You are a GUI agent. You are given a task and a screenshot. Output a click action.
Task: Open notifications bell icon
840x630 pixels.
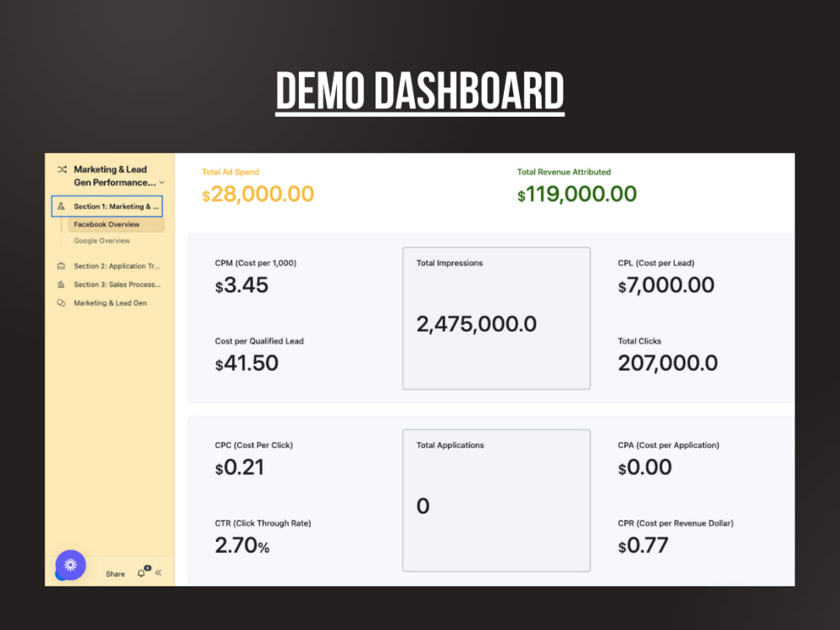pyautogui.click(x=142, y=572)
